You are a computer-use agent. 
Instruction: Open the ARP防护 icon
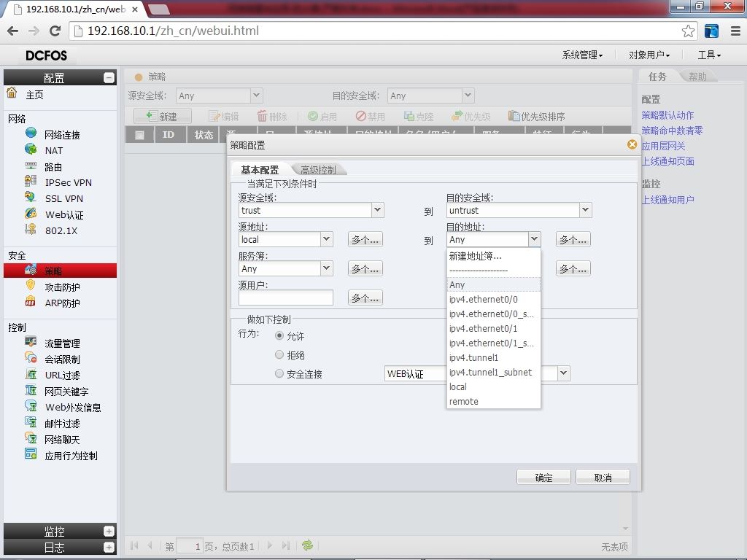coord(31,302)
